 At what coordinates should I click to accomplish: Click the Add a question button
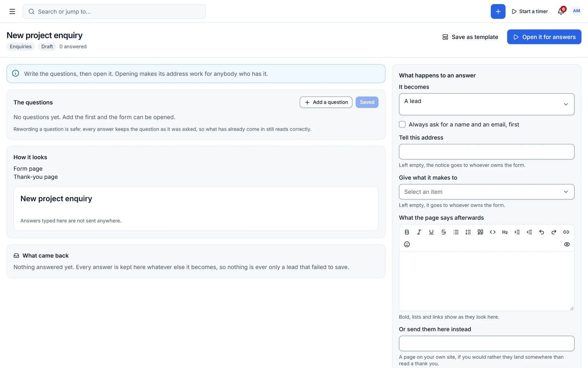click(x=326, y=102)
